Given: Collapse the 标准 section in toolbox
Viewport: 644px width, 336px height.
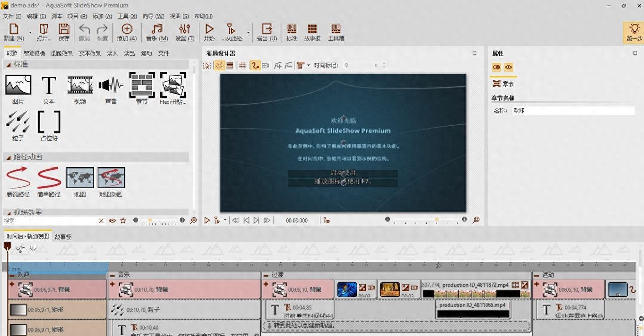Looking at the screenshot, I should 8,64.
